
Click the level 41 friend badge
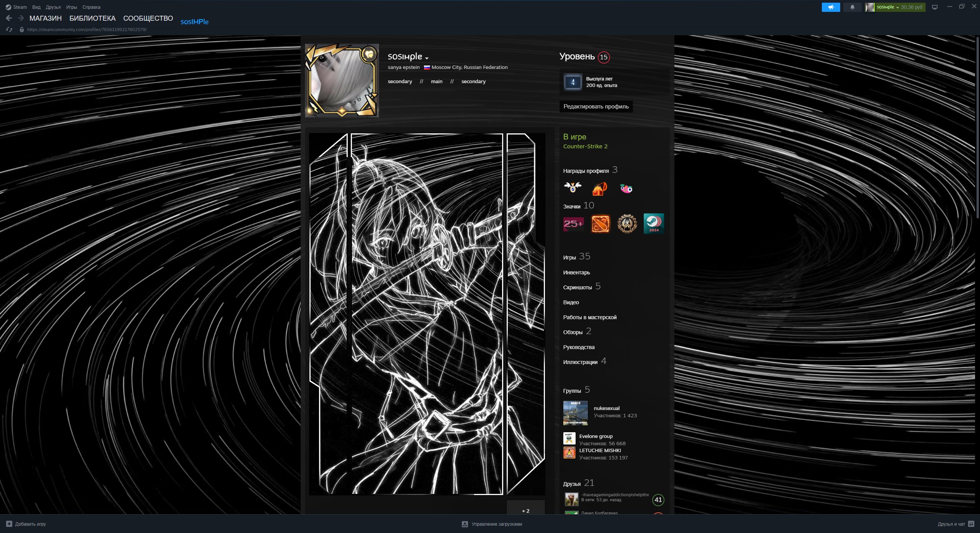pyautogui.click(x=658, y=500)
